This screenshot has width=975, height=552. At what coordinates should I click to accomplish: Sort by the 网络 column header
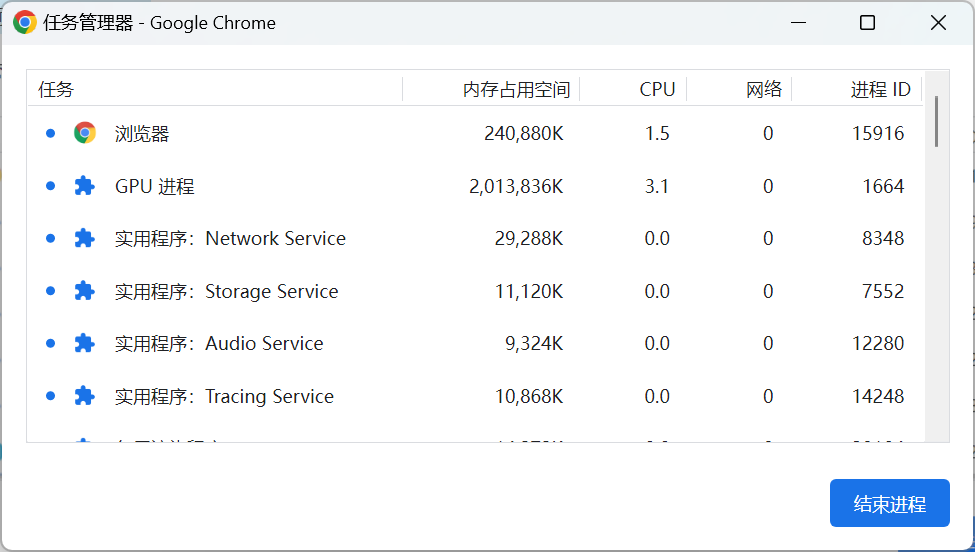click(764, 90)
